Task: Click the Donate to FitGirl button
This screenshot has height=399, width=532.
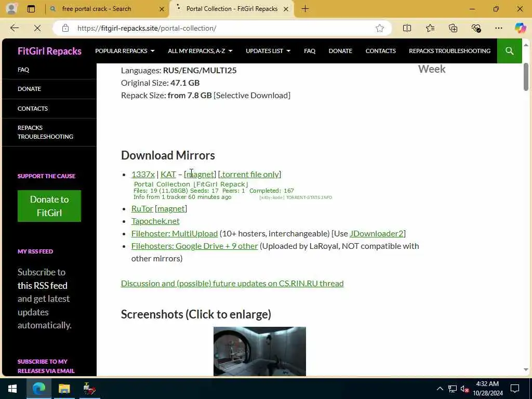Action: (x=49, y=206)
